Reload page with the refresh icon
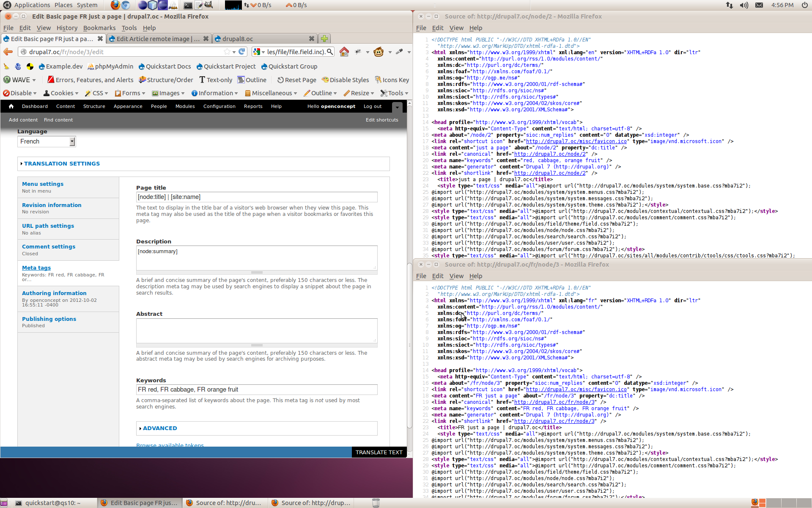 (242, 52)
